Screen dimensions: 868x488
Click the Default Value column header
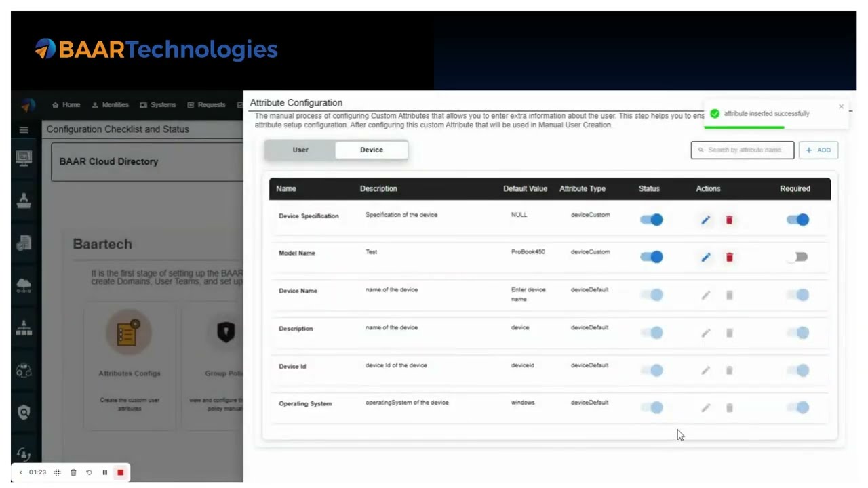coord(525,189)
